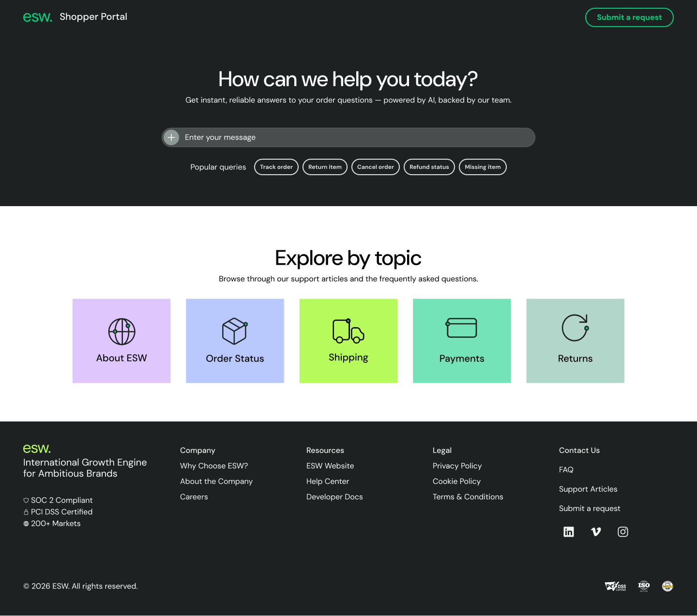Open the Returns circular arrow icon
The image size is (697, 616).
pos(575,328)
